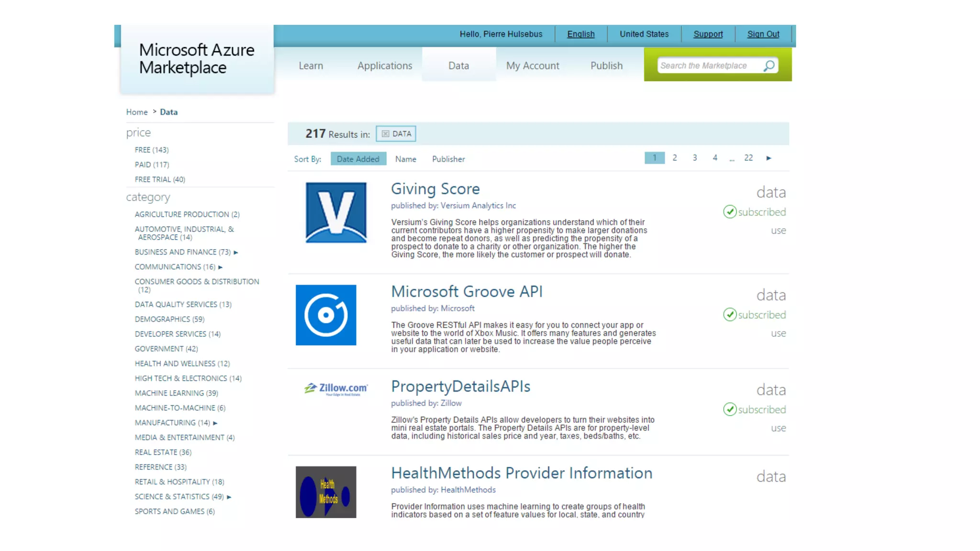Filter by the FREE (143) price link
The height and width of the screenshot is (551, 980).
coord(151,150)
